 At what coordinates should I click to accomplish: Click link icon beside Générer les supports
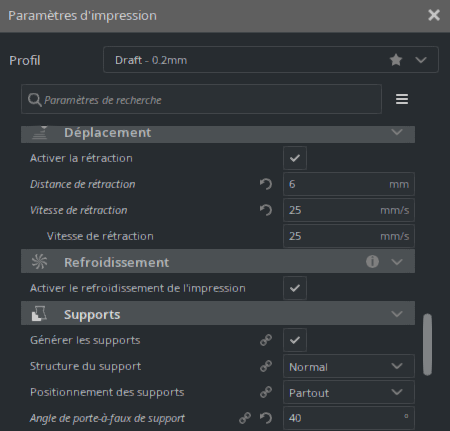pyautogui.click(x=266, y=340)
